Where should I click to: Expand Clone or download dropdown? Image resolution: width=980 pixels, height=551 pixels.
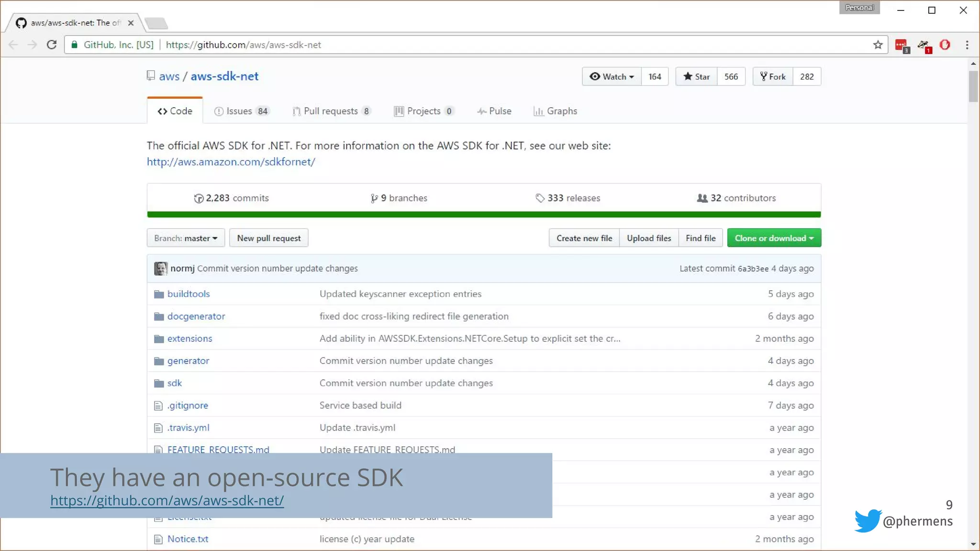tap(774, 238)
